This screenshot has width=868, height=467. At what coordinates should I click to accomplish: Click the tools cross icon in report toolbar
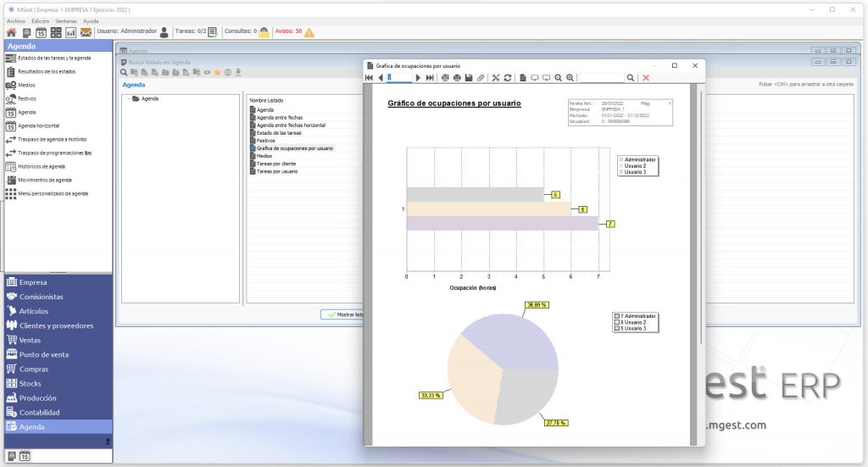[495, 78]
